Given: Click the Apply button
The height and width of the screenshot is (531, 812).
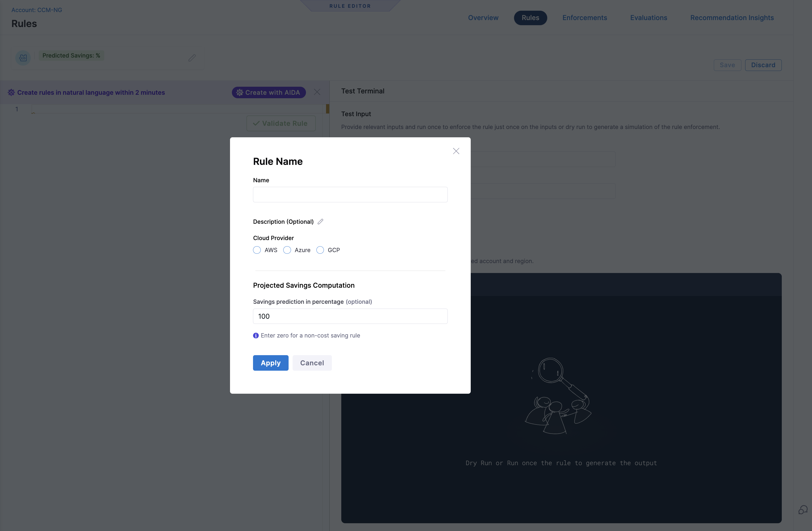Looking at the screenshot, I should [271, 363].
